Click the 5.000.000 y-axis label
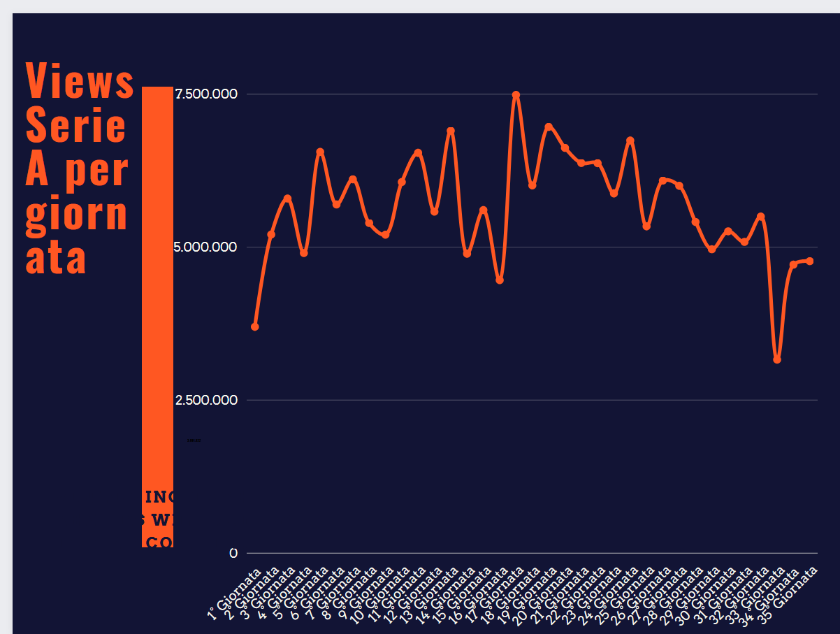Image resolution: width=840 pixels, height=634 pixels. tap(206, 247)
